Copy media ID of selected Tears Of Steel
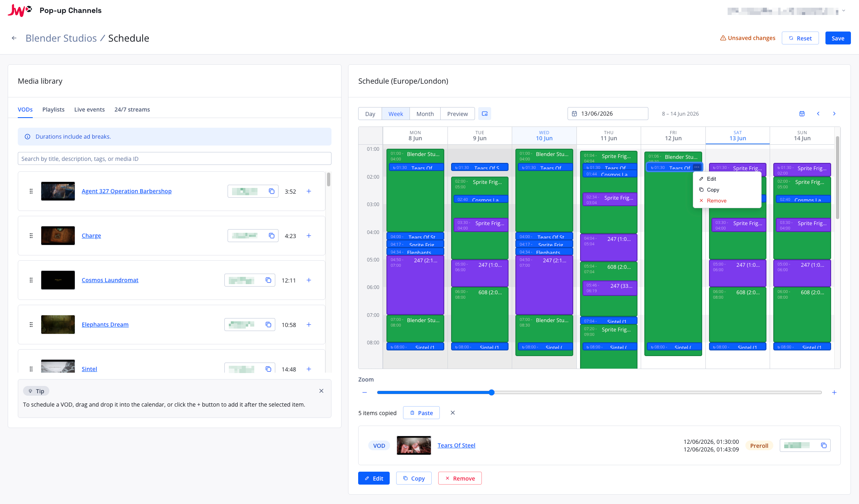This screenshot has width=859, height=504. point(824,445)
